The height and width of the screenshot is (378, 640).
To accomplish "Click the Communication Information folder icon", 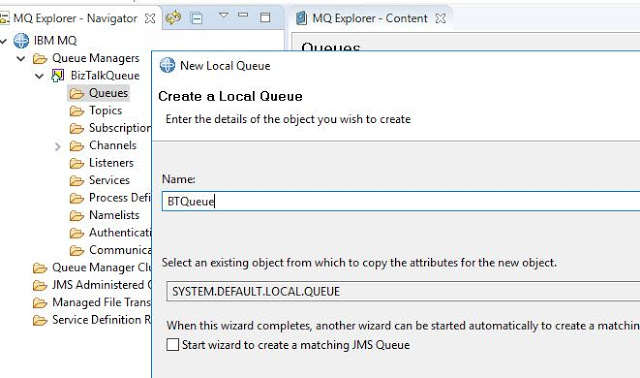I will [77, 251].
